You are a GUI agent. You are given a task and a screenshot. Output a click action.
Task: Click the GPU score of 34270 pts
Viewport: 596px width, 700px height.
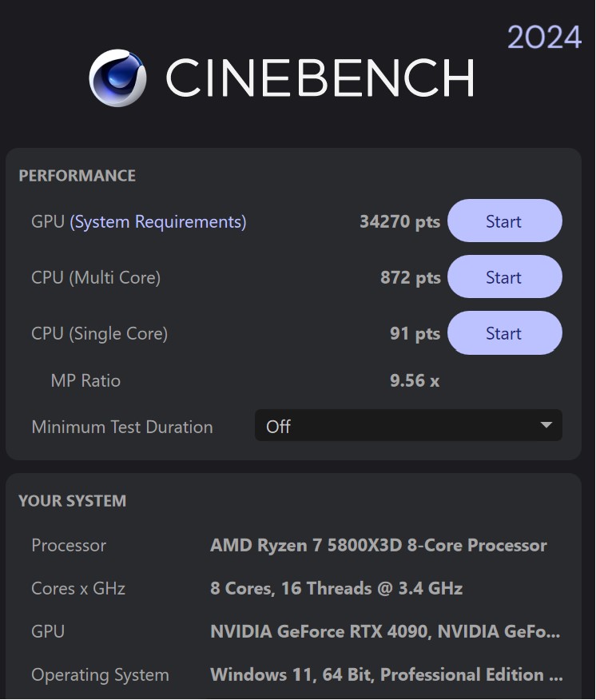399,221
